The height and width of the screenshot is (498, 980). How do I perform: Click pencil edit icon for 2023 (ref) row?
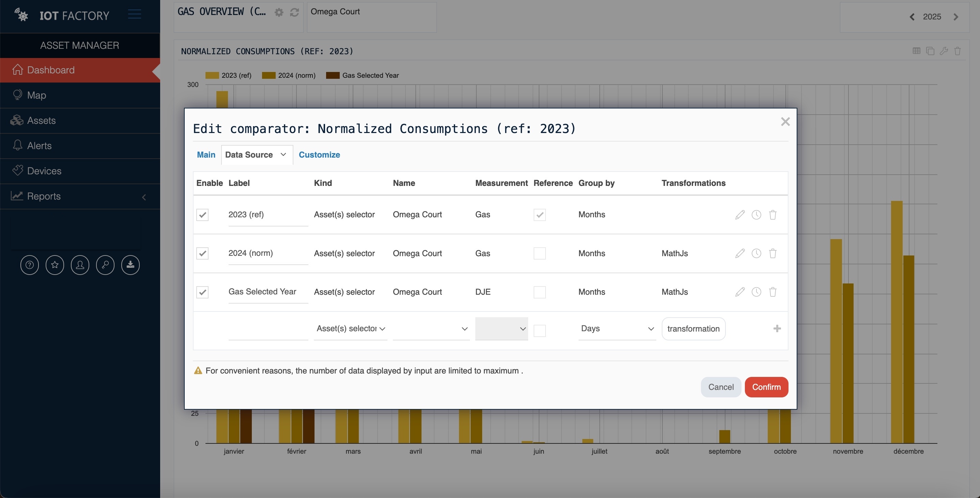coord(739,215)
